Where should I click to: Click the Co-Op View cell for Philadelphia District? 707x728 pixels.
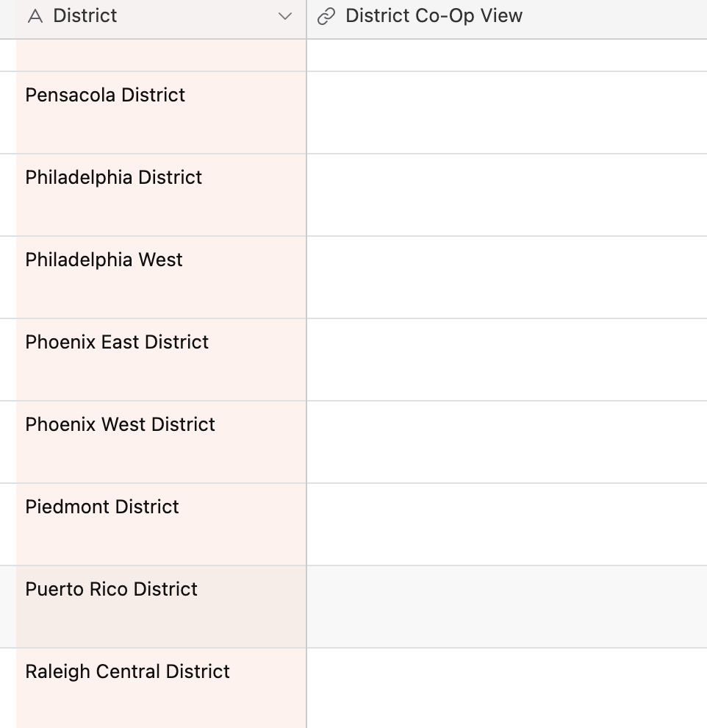coord(507,195)
